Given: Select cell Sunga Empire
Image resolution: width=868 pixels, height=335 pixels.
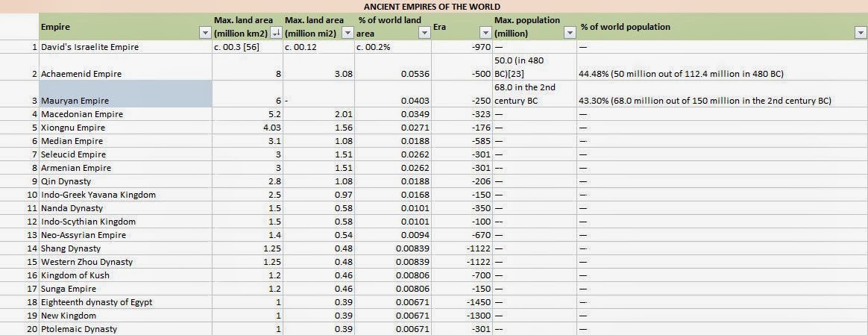Looking at the screenshot, I should (125, 289).
